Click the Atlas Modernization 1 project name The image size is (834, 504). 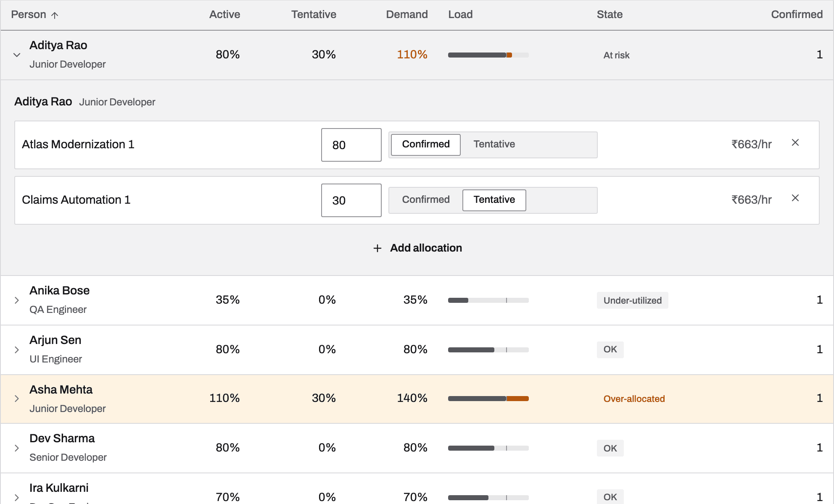pos(78,144)
